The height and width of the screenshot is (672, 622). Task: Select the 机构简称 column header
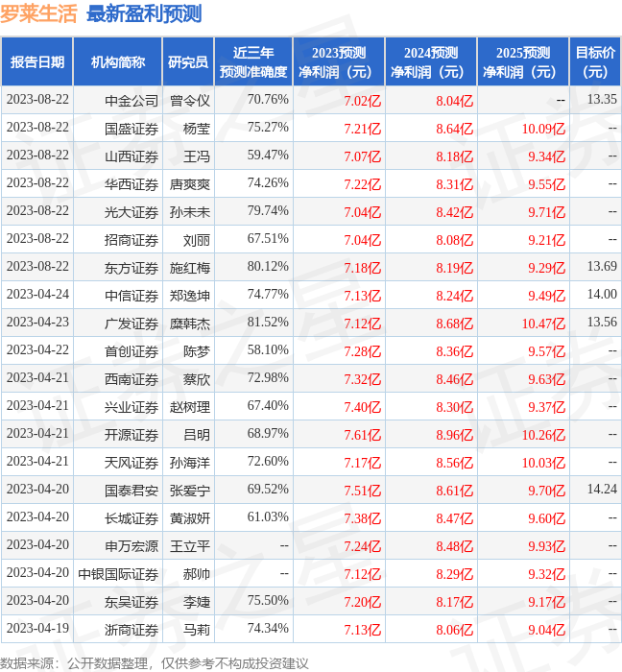click(x=118, y=61)
